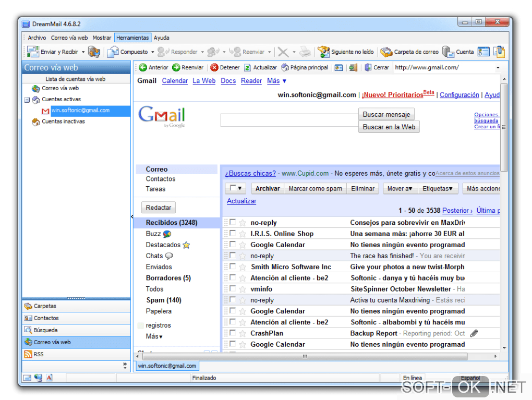Screen dimensions: 532x400
Task: Open the Herramientas menu
Action: click(132, 38)
